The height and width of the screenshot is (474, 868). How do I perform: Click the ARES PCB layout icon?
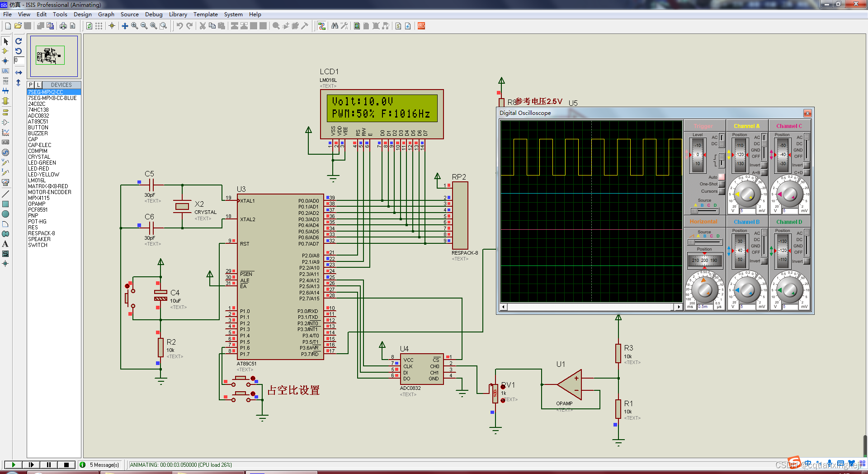pos(421,26)
